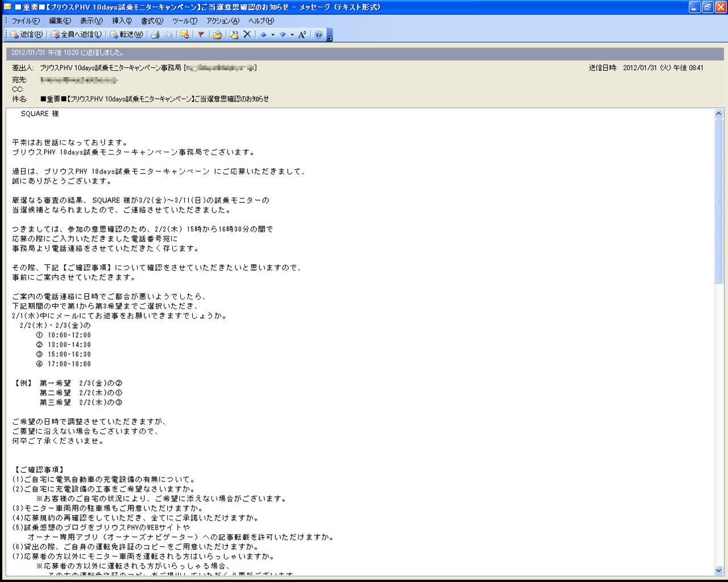Go to Next Item down arrow
Image resolution: width=728 pixels, height=582 pixels.
pos(283,35)
